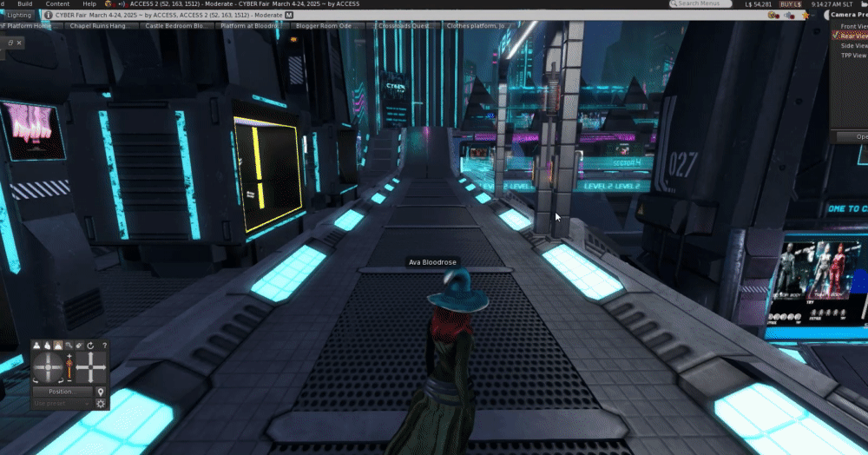Close the small floating panel X
Screen dimensions: 868x455
tap(19, 43)
